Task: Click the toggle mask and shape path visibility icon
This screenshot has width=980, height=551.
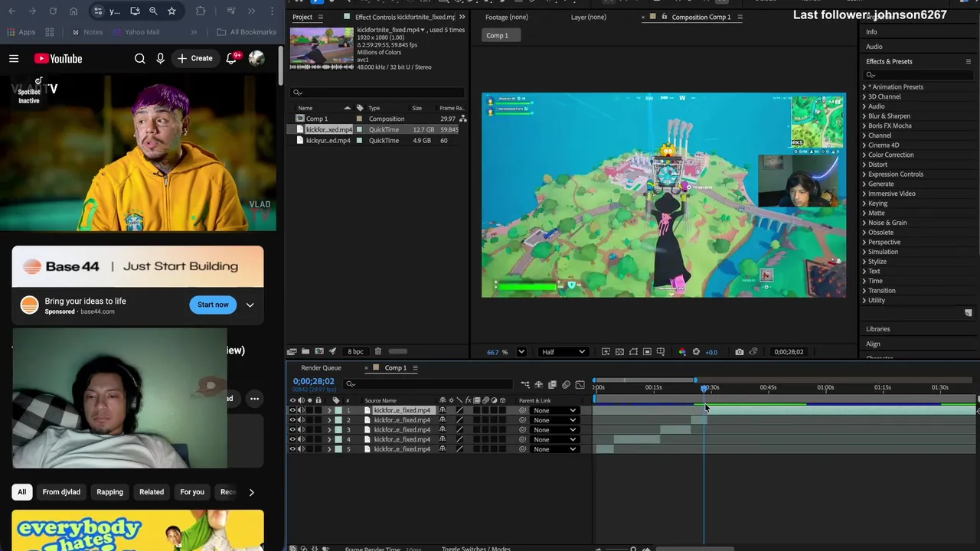Action: 633,352
